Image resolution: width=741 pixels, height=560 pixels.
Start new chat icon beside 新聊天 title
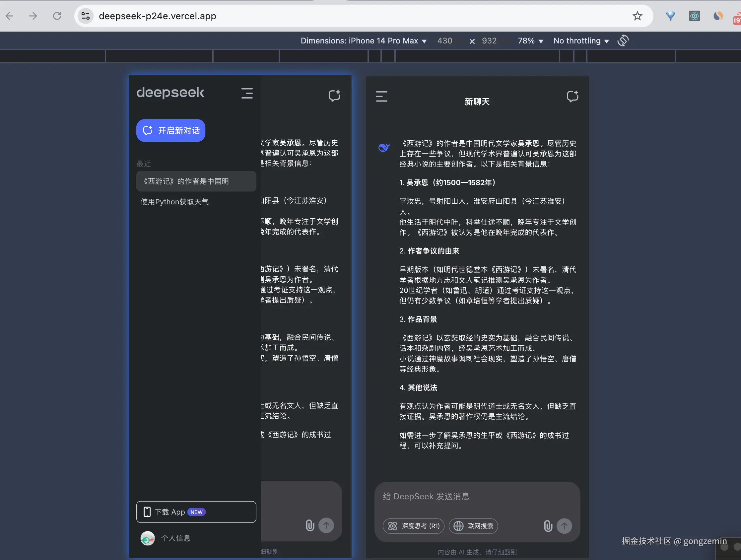click(572, 97)
